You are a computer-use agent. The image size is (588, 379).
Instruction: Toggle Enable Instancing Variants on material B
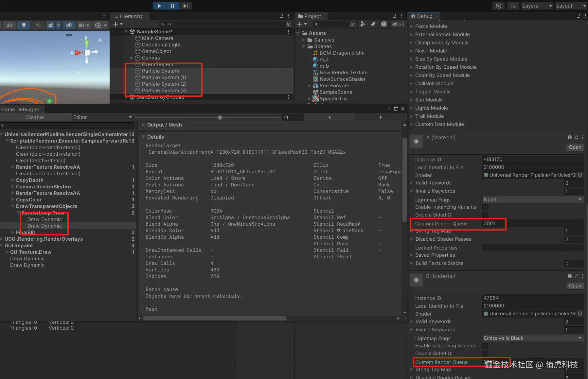point(485,346)
